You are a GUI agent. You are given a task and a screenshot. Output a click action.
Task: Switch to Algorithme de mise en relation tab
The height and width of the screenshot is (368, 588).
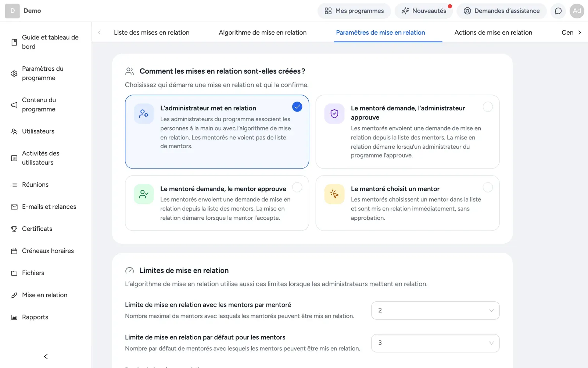262,32
